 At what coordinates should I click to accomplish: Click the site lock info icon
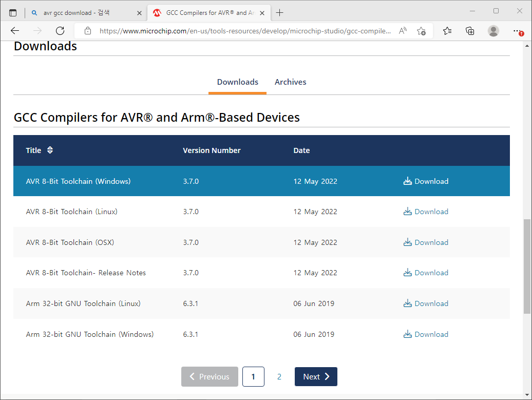88,31
